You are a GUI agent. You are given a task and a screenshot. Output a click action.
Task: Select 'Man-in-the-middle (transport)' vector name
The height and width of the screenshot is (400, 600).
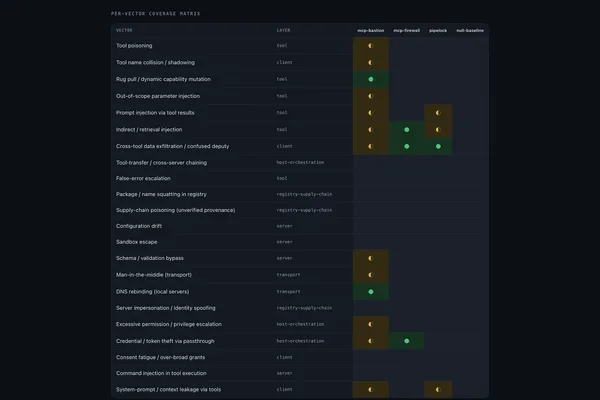point(154,275)
